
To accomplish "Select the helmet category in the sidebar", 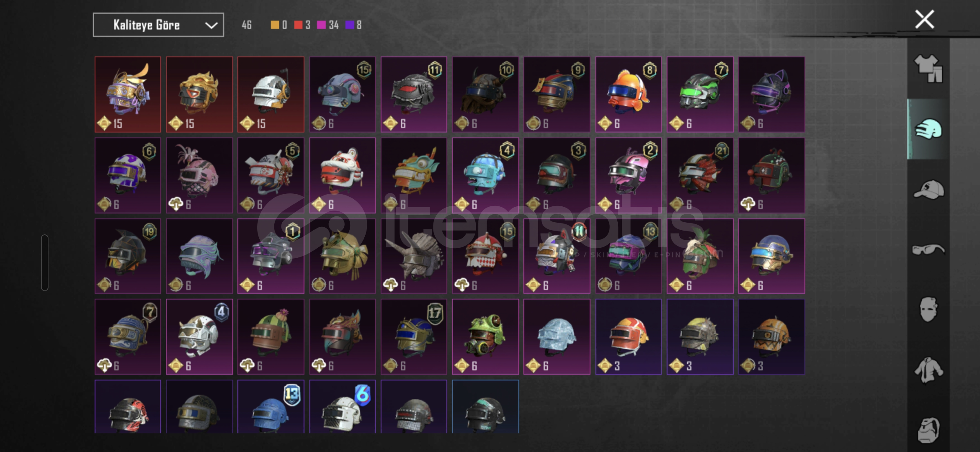I will coord(928,129).
